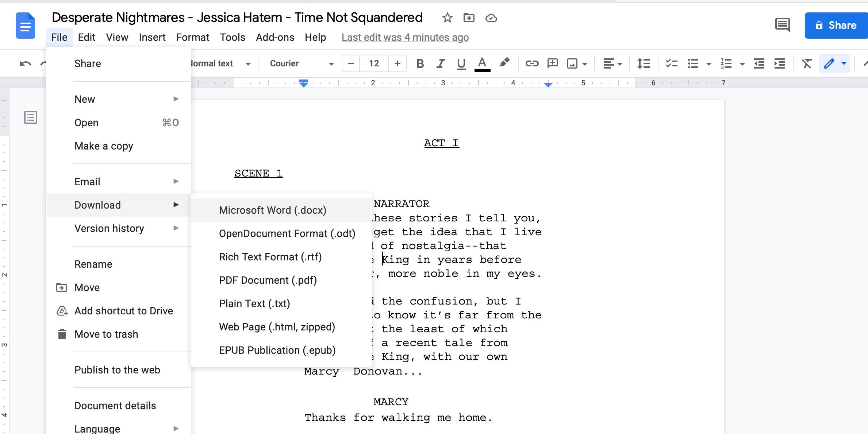Choose Share in the File menu
This screenshot has width=868, height=434.
pos(119,63)
